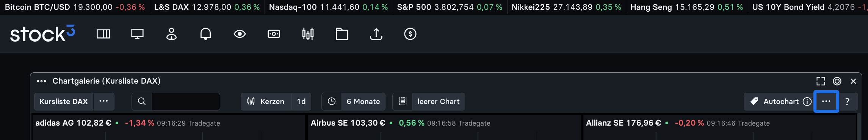Focus the chart gallery search field
The width and height of the screenshot is (868, 140).
(185, 101)
